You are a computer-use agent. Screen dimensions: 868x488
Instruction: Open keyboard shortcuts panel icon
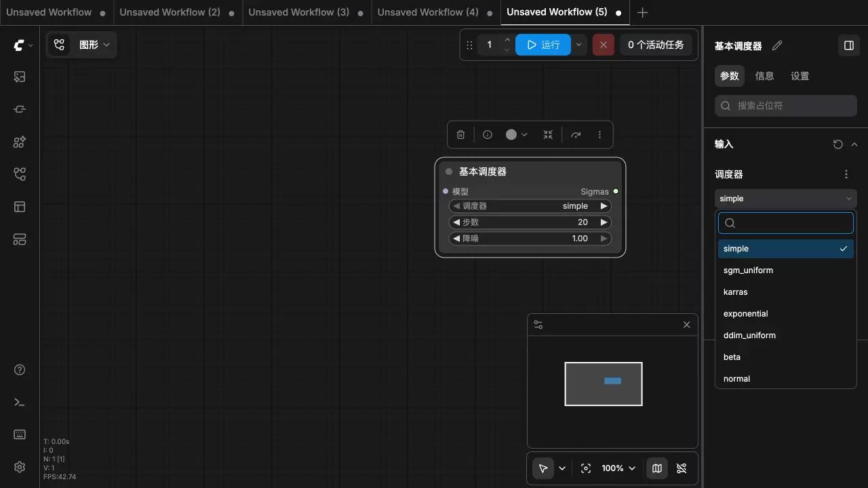tap(20, 434)
